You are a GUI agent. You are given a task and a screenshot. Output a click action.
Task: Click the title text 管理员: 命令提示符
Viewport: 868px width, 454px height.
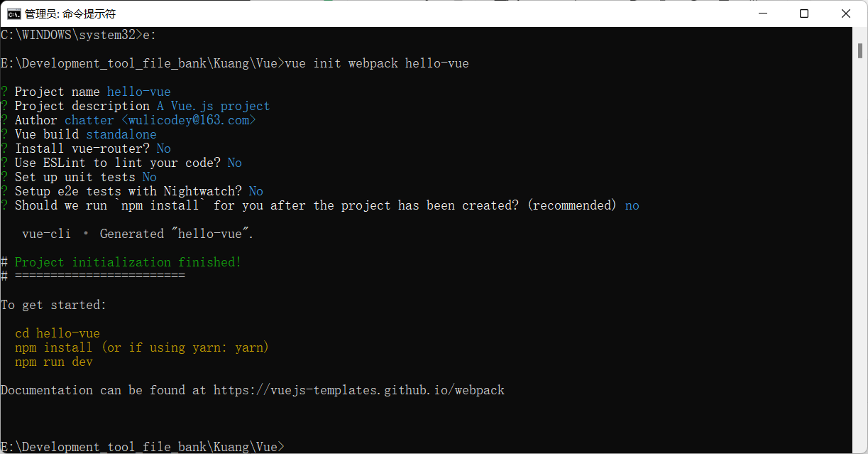pyautogui.click(x=70, y=13)
